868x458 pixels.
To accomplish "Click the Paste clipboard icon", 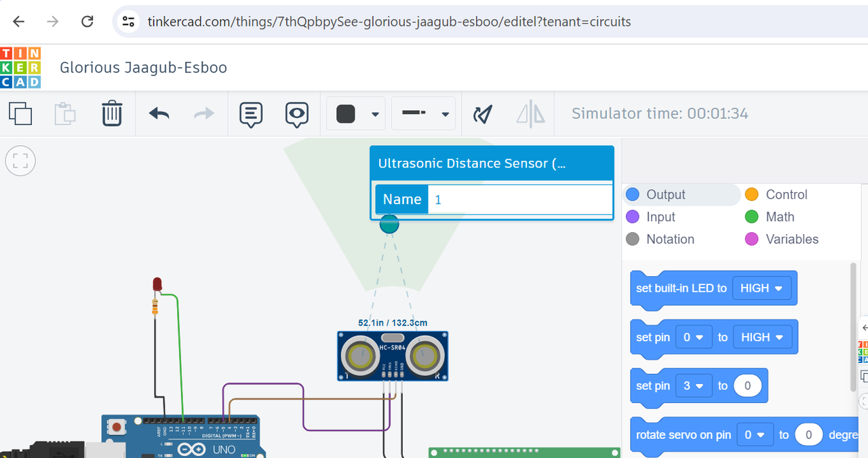I will click(x=65, y=113).
